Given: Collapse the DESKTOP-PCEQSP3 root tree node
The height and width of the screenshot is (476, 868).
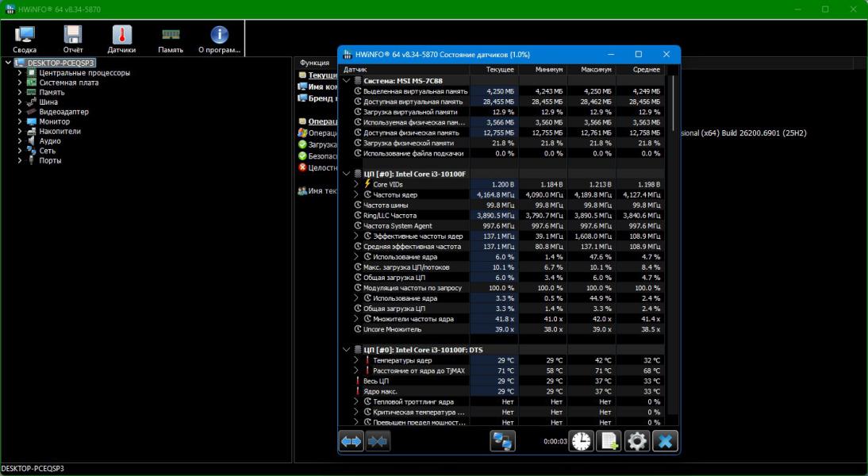Looking at the screenshot, I should [x=8, y=63].
